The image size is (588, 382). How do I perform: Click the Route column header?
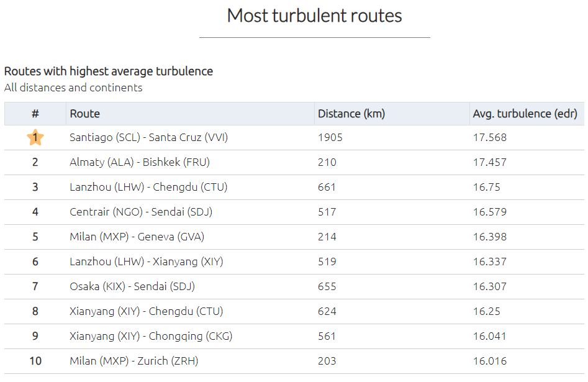coord(84,114)
